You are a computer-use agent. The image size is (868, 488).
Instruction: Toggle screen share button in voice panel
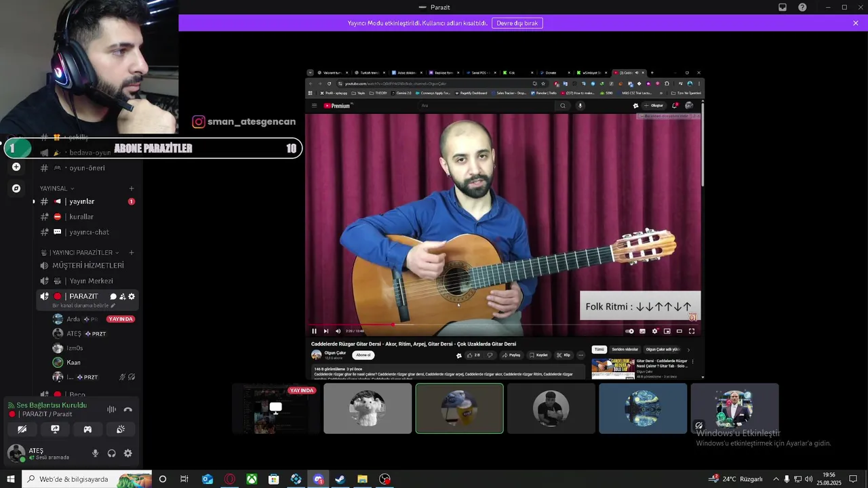coord(55,429)
